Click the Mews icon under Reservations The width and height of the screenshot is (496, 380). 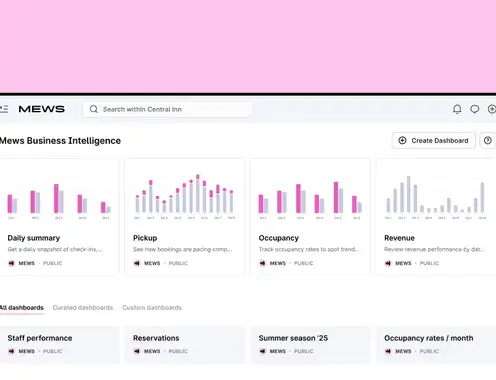[137, 351]
